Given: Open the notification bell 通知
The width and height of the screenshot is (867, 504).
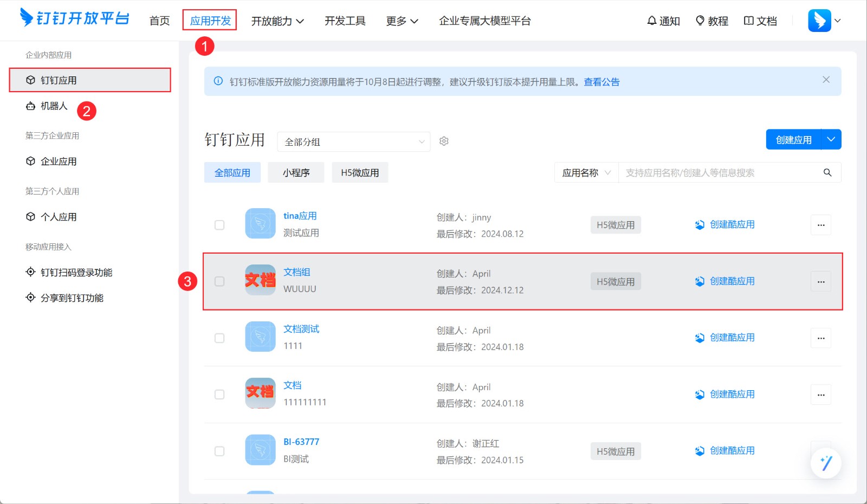Looking at the screenshot, I should tap(663, 21).
